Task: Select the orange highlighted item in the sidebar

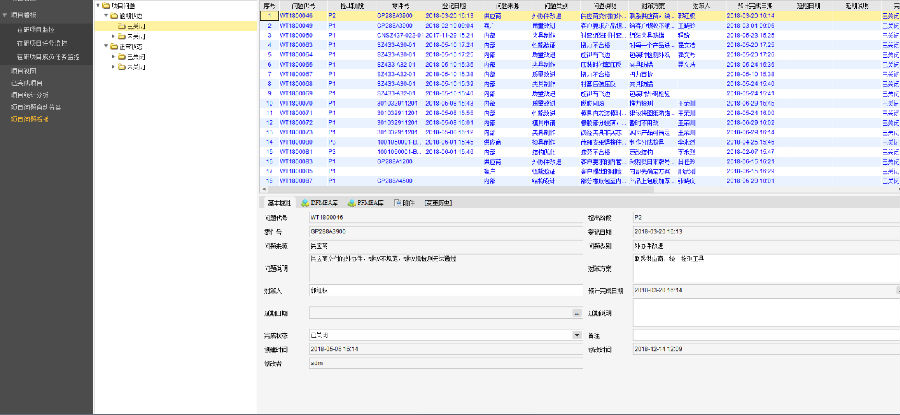Action: click(x=30, y=119)
